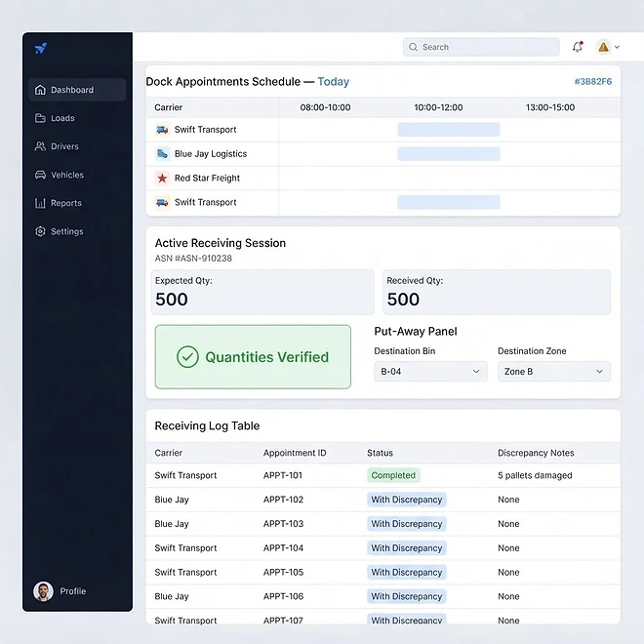The height and width of the screenshot is (644, 644).
Task: Click the Reports bar chart icon
Action: point(40,203)
